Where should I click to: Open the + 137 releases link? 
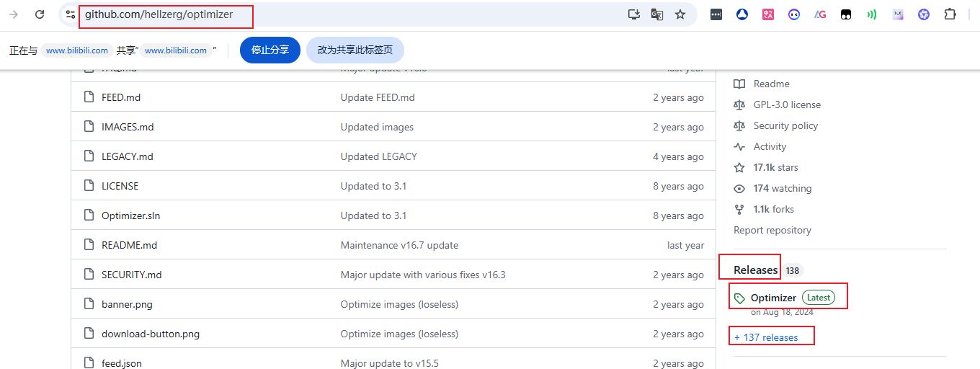tap(765, 337)
